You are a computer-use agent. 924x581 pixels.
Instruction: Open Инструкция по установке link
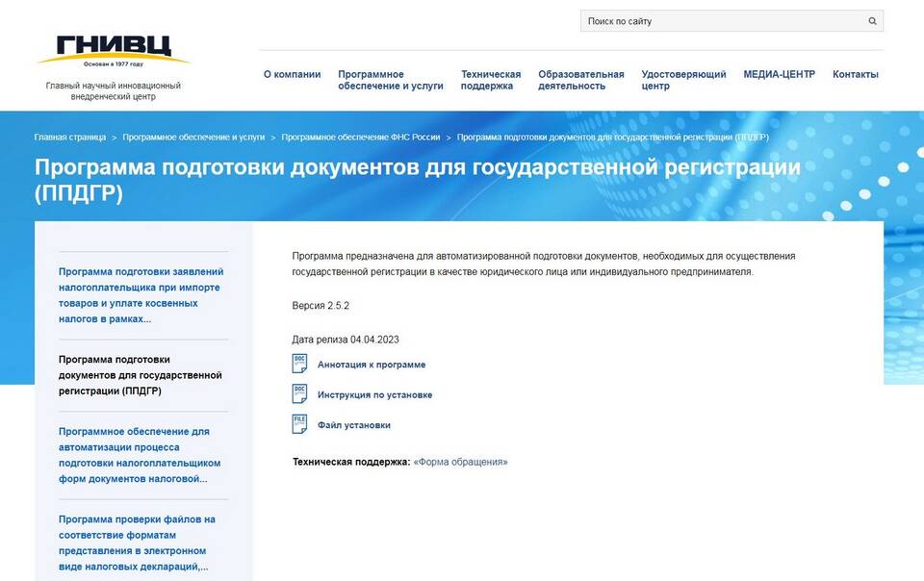click(374, 395)
